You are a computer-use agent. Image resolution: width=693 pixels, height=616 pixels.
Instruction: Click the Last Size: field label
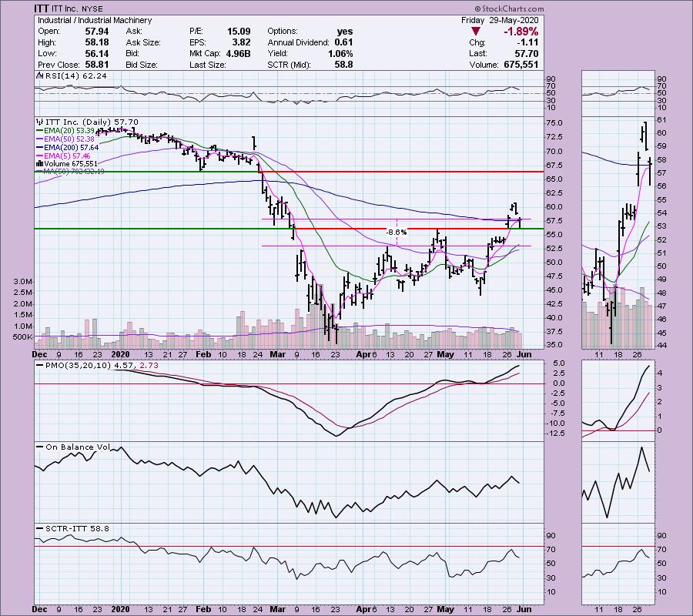tap(208, 65)
